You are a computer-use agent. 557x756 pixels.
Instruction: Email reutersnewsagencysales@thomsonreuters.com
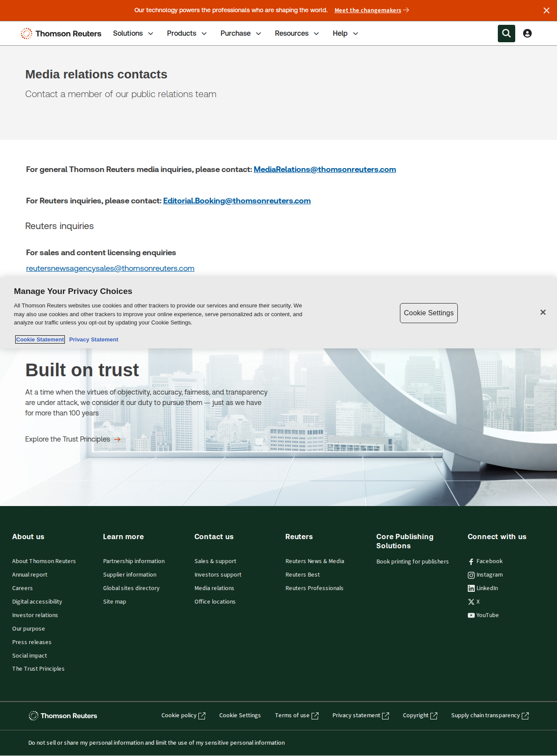(110, 268)
